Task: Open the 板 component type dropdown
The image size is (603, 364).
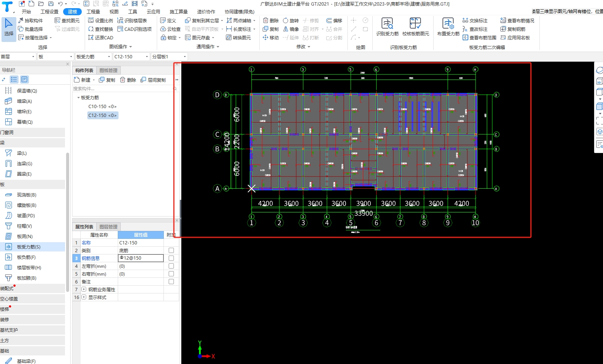Action: [55, 56]
